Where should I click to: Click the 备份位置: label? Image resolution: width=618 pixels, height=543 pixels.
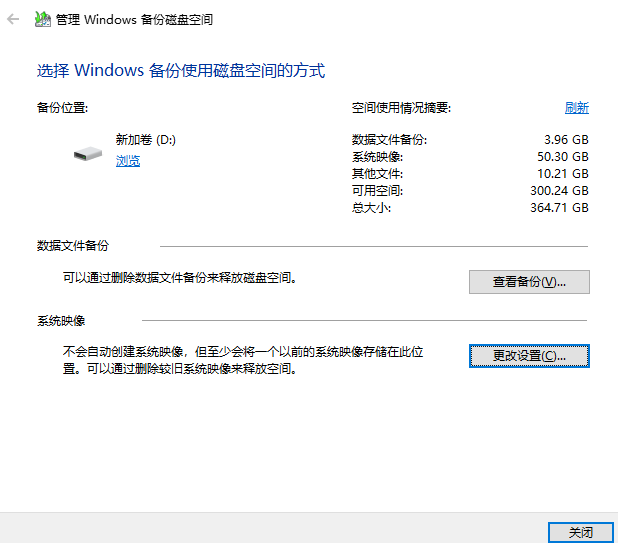pyautogui.click(x=62, y=107)
